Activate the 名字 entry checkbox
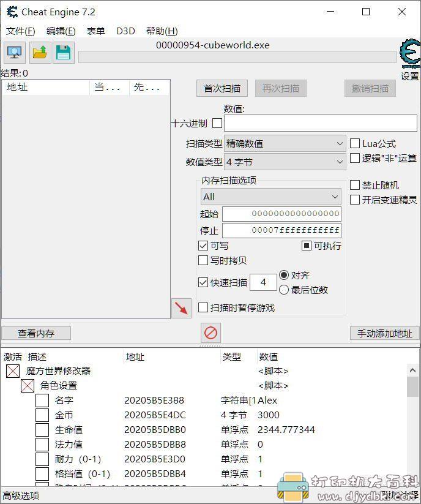 tap(42, 401)
